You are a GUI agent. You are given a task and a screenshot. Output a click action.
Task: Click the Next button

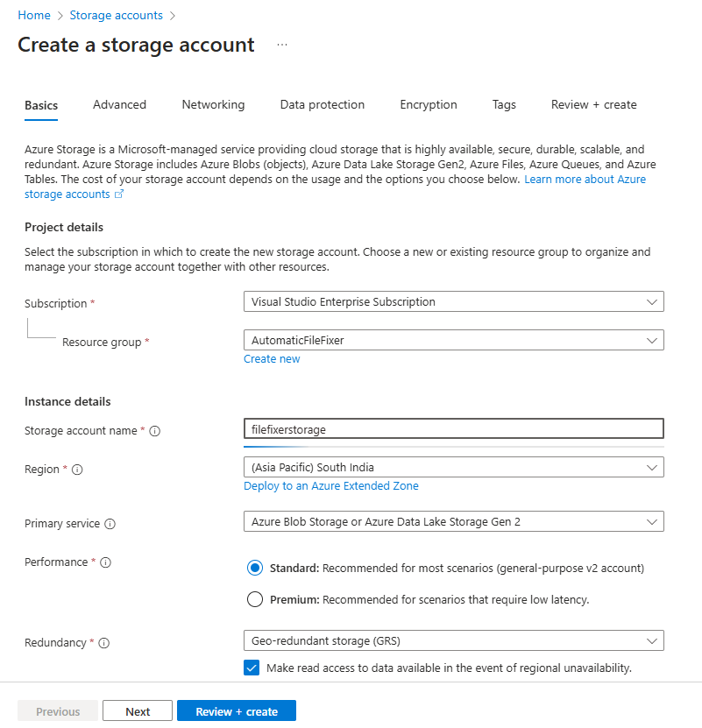138,710
